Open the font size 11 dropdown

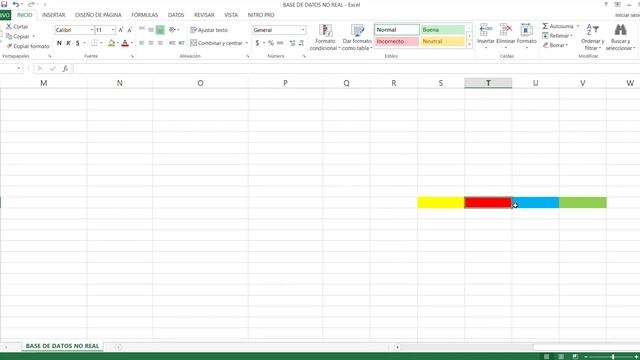pos(113,30)
